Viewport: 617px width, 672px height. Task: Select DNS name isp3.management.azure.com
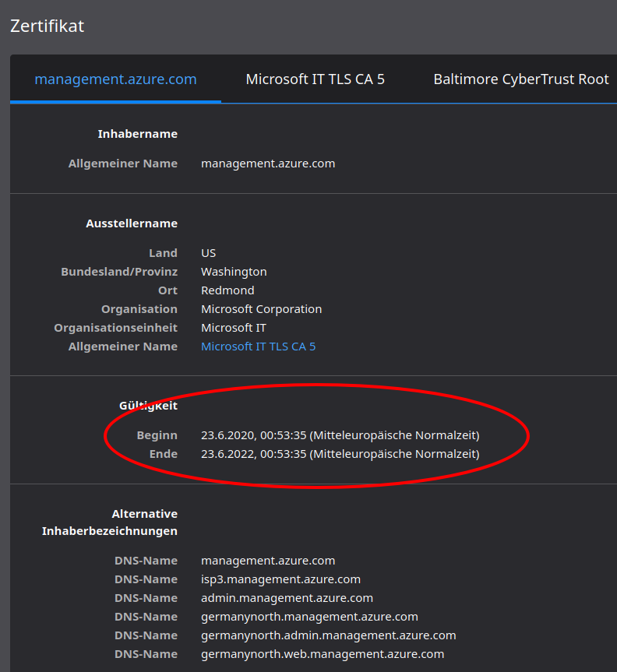coord(281,579)
